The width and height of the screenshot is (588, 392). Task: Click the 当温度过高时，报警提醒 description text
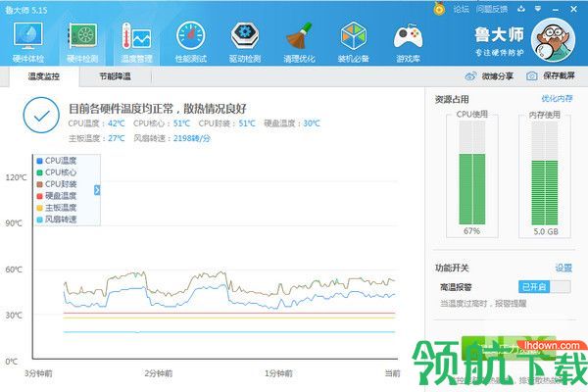pyautogui.click(x=483, y=303)
